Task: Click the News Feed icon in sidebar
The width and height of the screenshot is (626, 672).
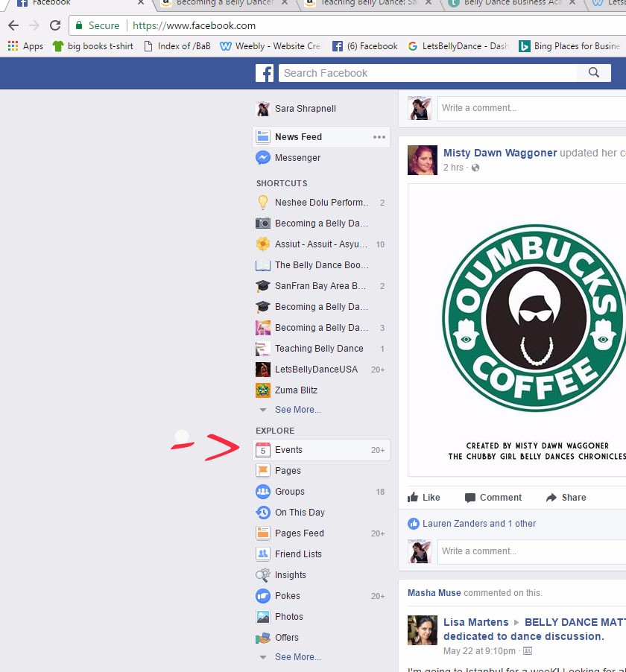Action: [263, 137]
